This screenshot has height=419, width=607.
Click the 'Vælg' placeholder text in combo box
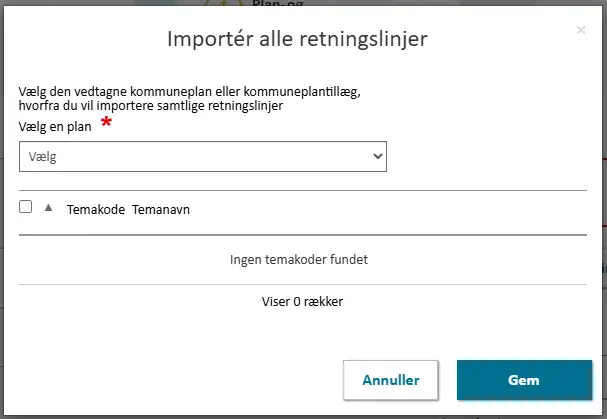tap(42, 157)
